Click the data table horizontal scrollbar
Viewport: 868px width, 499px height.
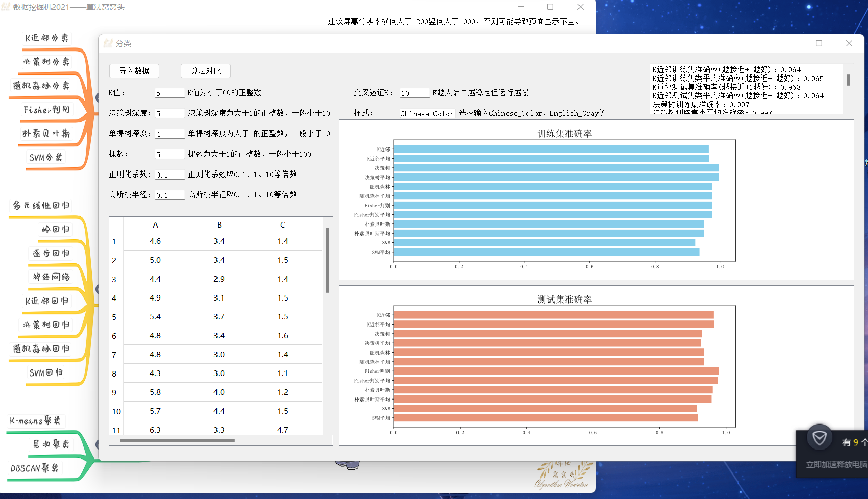pyautogui.click(x=177, y=440)
